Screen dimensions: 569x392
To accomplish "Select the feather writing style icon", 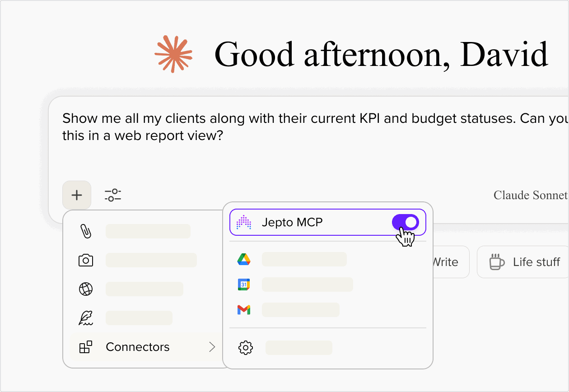I will point(86,318).
